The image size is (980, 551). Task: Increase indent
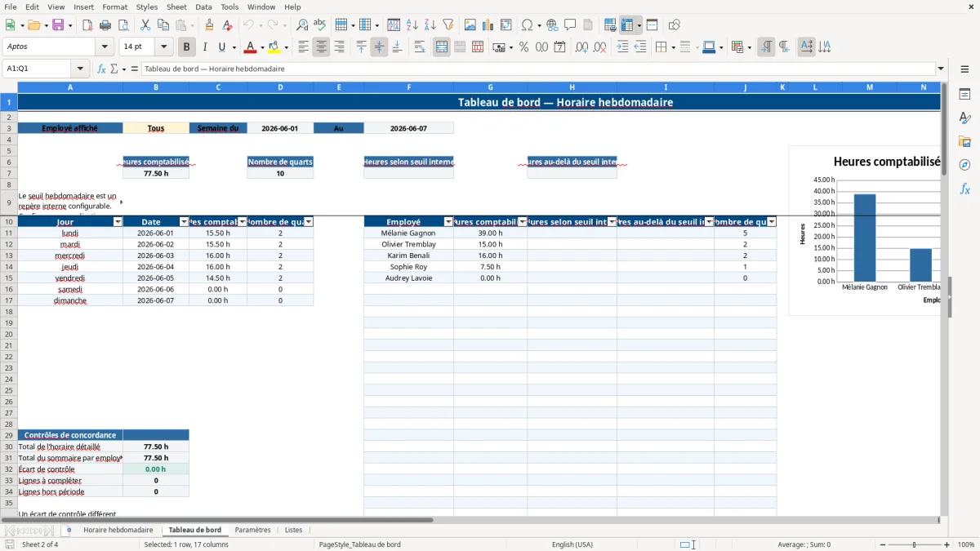[x=622, y=47]
